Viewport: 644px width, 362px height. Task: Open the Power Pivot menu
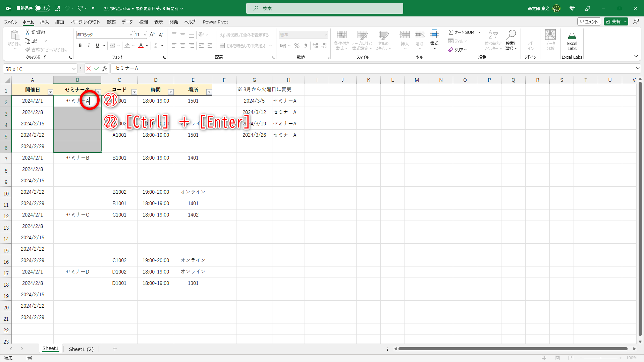[x=215, y=22]
